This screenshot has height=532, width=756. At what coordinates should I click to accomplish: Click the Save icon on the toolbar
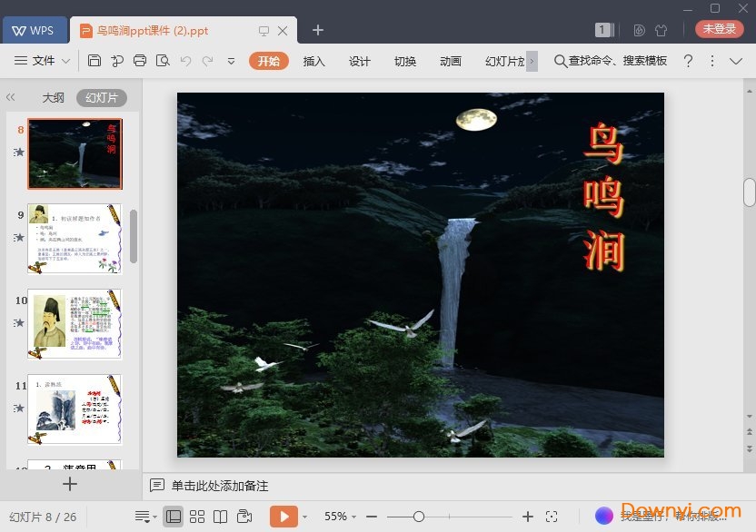(x=95, y=60)
